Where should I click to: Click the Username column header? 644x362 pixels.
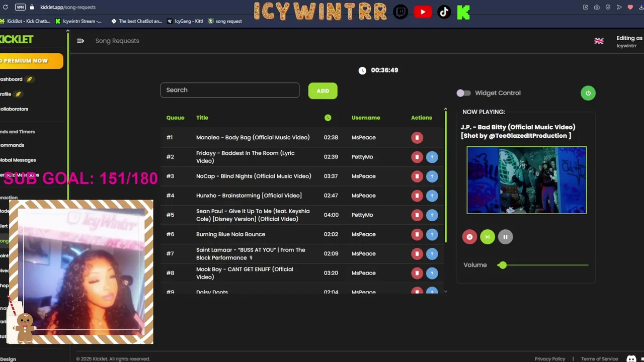pyautogui.click(x=366, y=118)
